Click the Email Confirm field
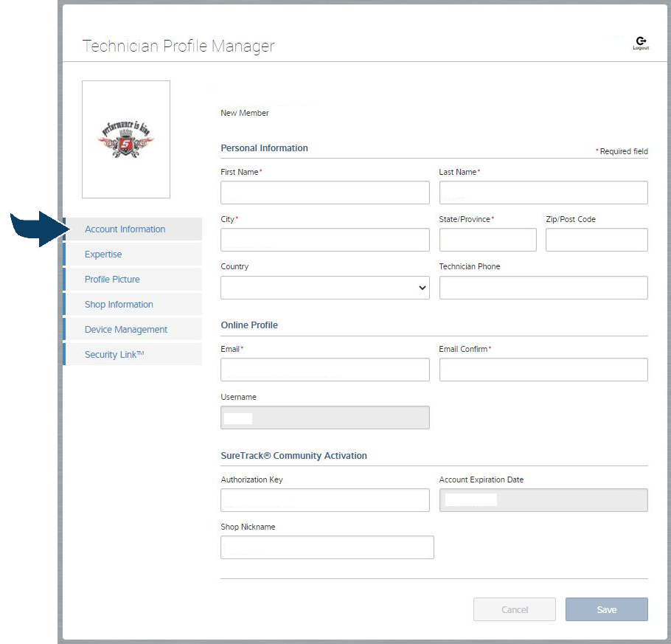 click(543, 370)
